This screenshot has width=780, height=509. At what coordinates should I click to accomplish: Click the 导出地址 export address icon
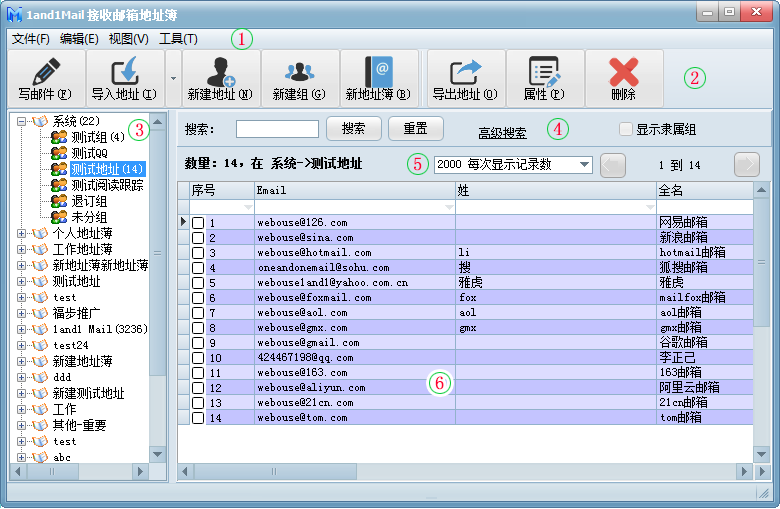pyautogui.click(x=465, y=72)
